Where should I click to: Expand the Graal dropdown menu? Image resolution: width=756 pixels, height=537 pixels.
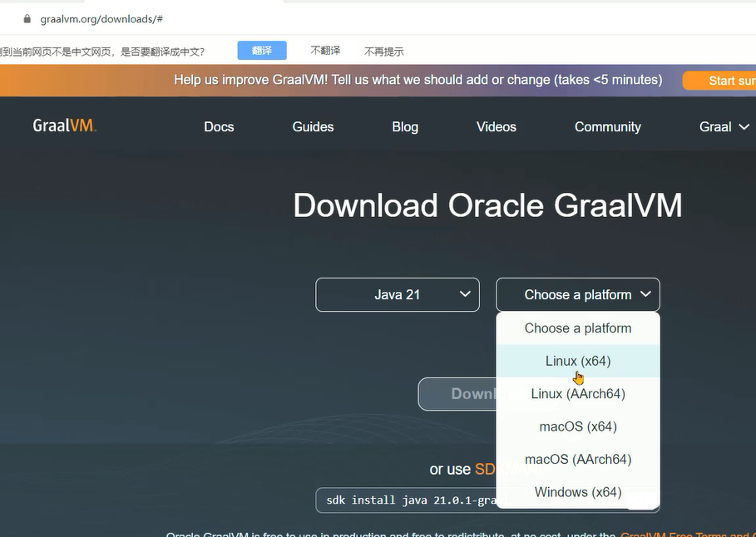[x=724, y=127]
